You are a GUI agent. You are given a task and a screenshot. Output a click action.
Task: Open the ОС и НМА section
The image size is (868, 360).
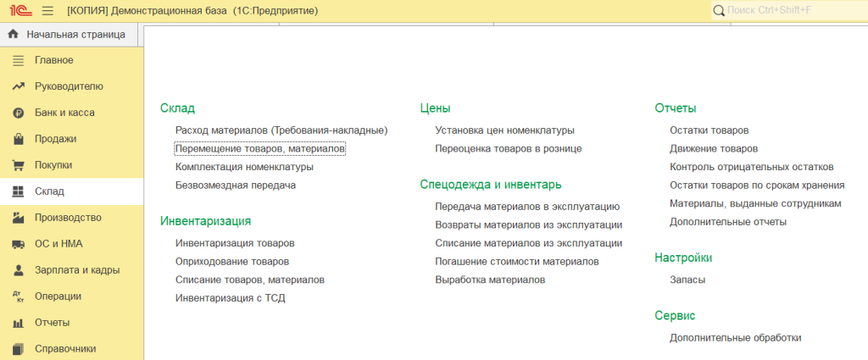pos(71,244)
